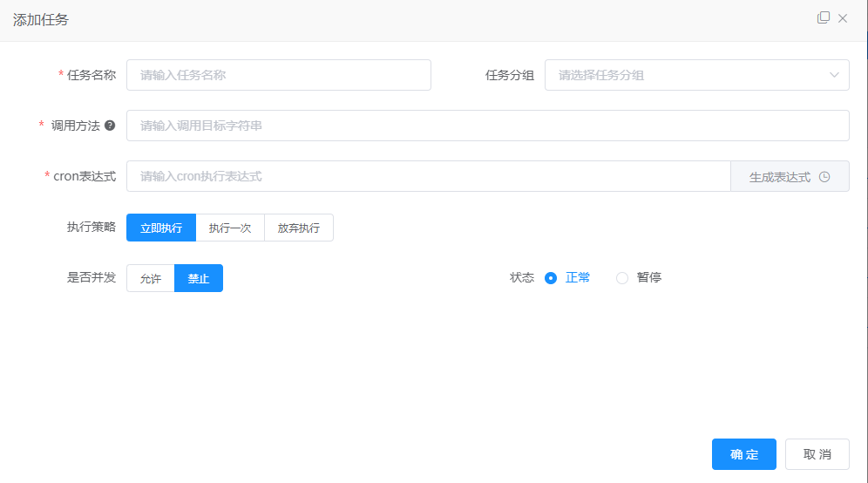Click the help icon beside 调用方法
Viewport: 868px width, 483px height.
[x=110, y=126]
